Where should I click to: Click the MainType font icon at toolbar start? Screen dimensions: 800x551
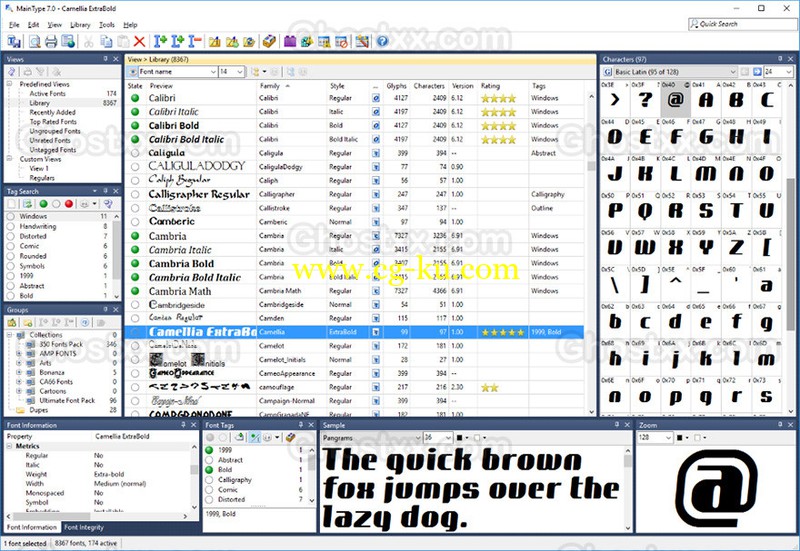click(x=14, y=41)
